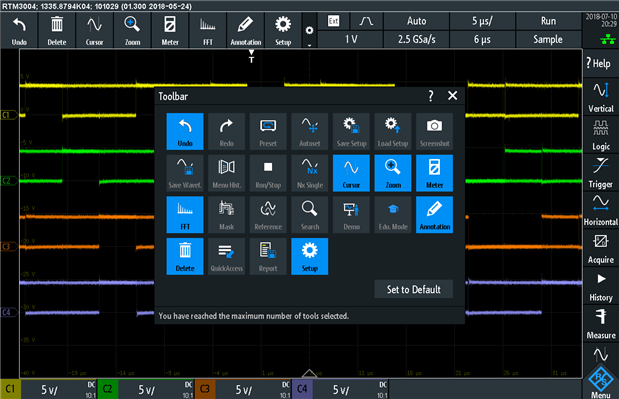The height and width of the screenshot is (399, 619).
Task: Open Meter from the top toolbar
Action: pyautogui.click(x=170, y=30)
